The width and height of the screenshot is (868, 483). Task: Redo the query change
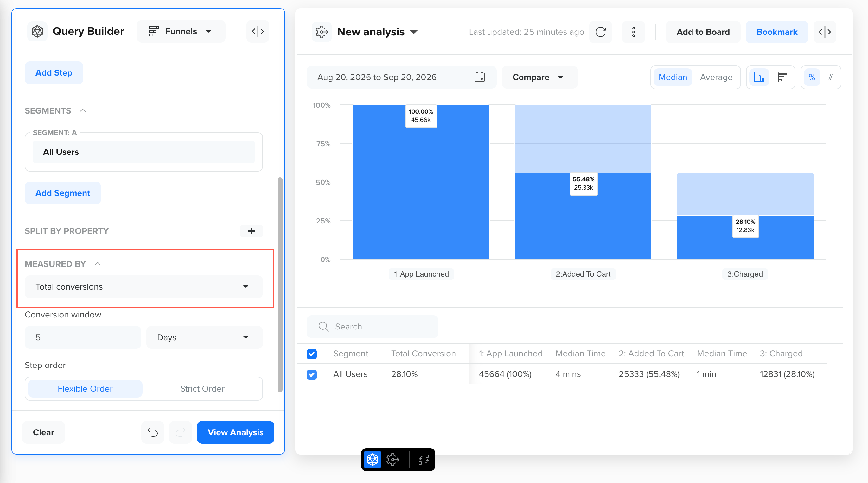point(181,432)
